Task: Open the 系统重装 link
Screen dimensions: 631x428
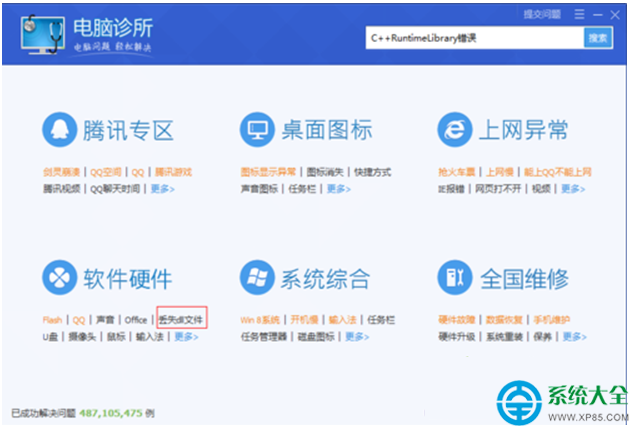Action: [x=504, y=337]
